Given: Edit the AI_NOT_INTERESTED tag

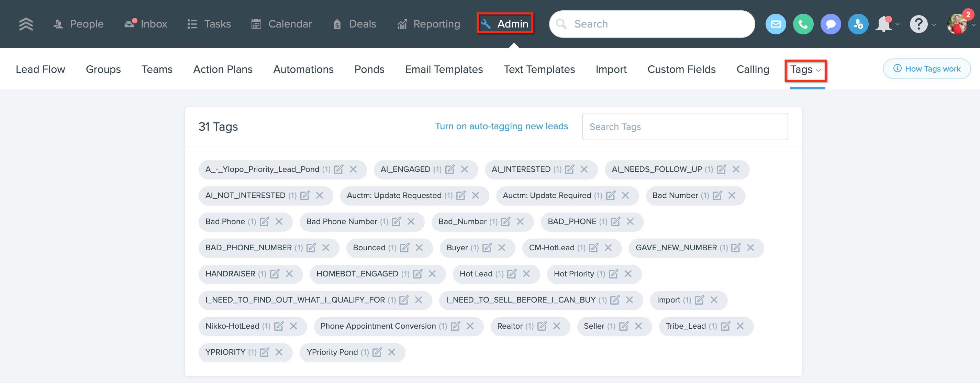Looking at the screenshot, I should tap(305, 195).
